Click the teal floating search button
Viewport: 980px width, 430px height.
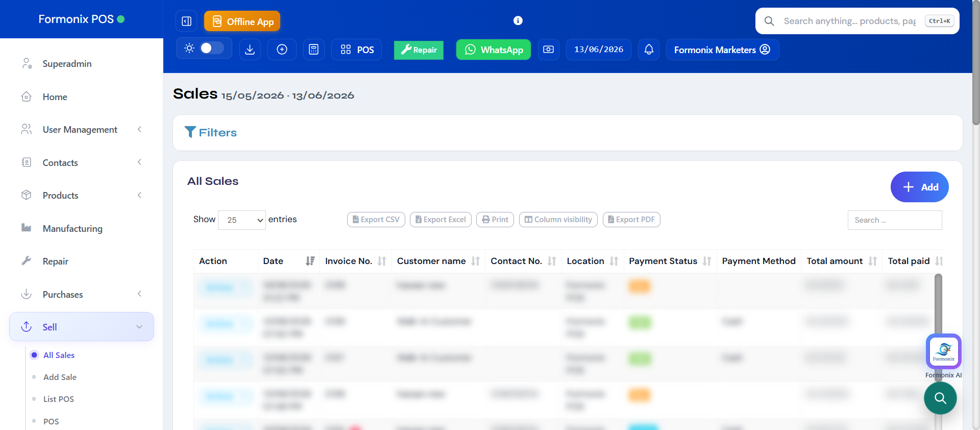click(x=940, y=398)
